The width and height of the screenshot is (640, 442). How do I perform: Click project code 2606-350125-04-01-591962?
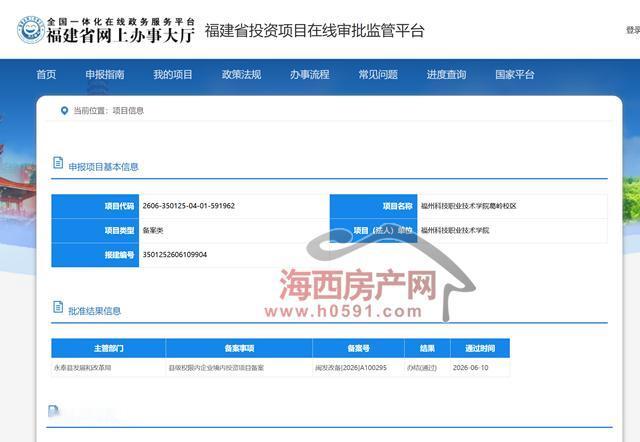pyautogui.click(x=189, y=206)
